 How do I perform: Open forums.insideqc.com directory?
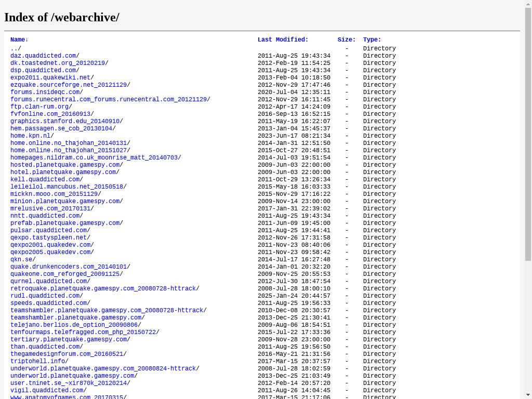click(45, 92)
